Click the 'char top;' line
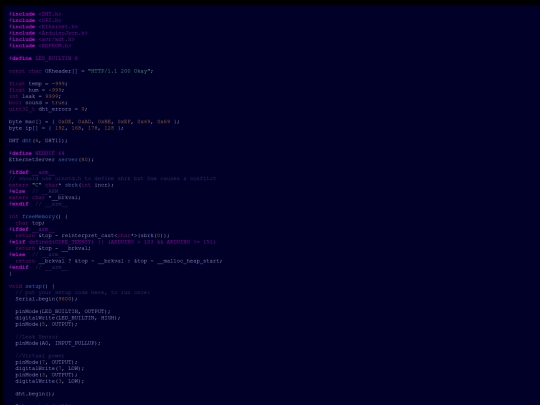The width and height of the screenshot is (540, 405). [x=30, y=223]
